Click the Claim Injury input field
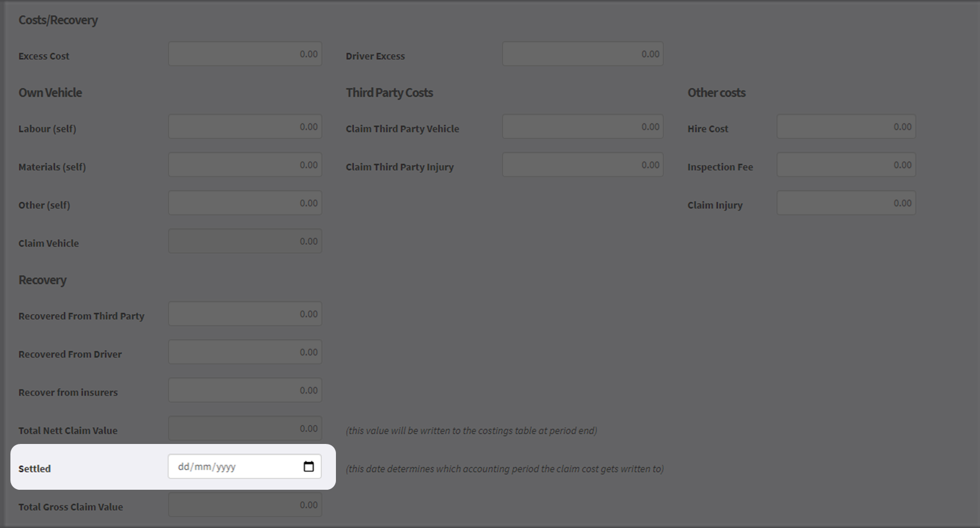 [x=846, y=203]
